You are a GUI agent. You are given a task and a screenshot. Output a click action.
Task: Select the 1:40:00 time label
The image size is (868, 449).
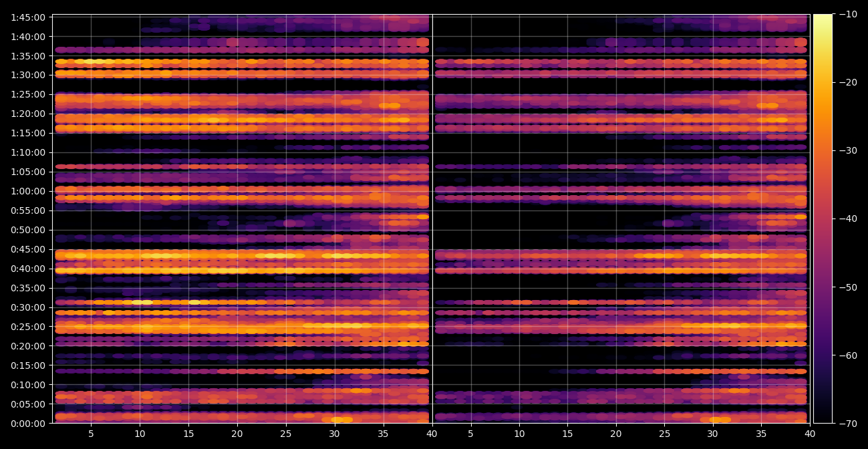tap(28, 35)
